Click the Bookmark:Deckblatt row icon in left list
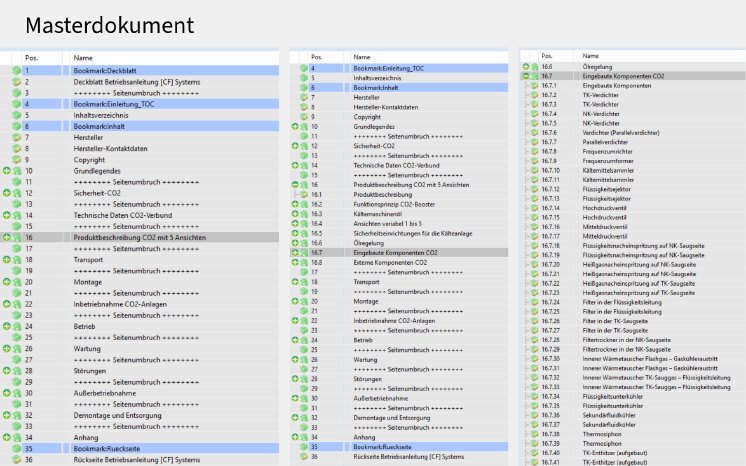 pyautogui.click(x=17, y=70)
